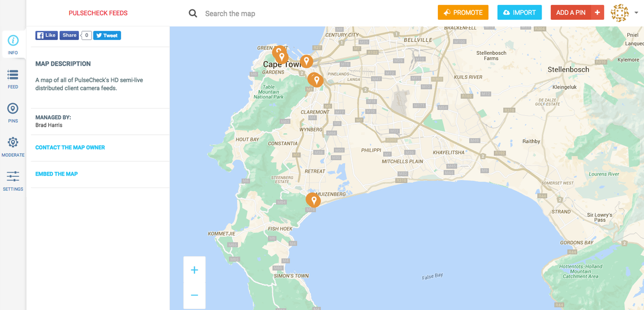Click the PulseCheck Feeds map title
This screenshot has height=310, width=644.
[x=98, y=13]
